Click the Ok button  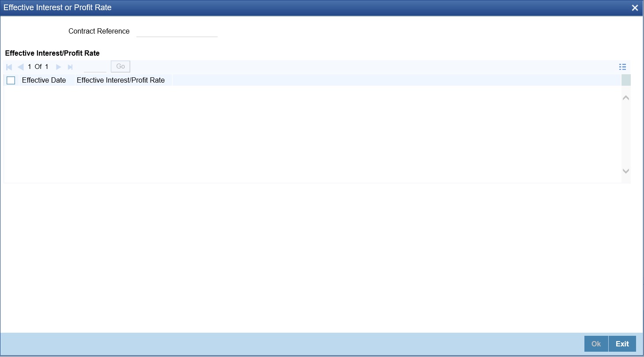[x=596, y=344]
